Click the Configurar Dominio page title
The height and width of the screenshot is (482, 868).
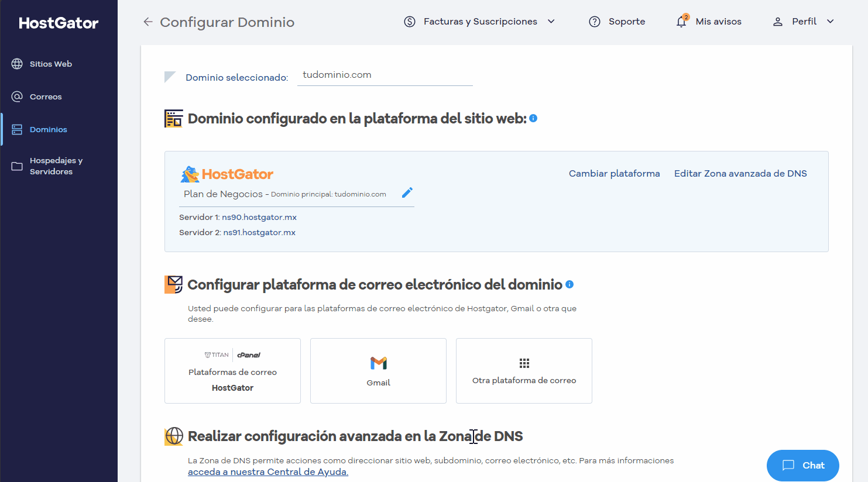pos(227,22)
